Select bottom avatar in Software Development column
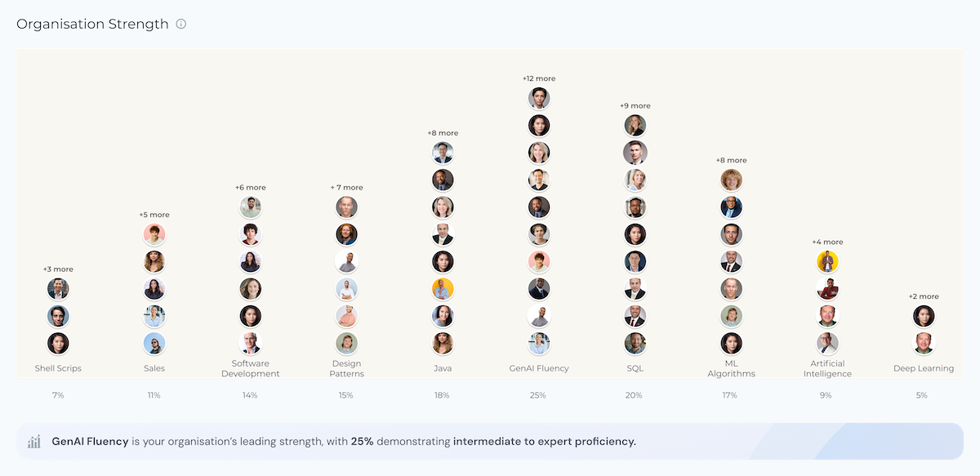The image size is (980, 476). tap(251, 343)
